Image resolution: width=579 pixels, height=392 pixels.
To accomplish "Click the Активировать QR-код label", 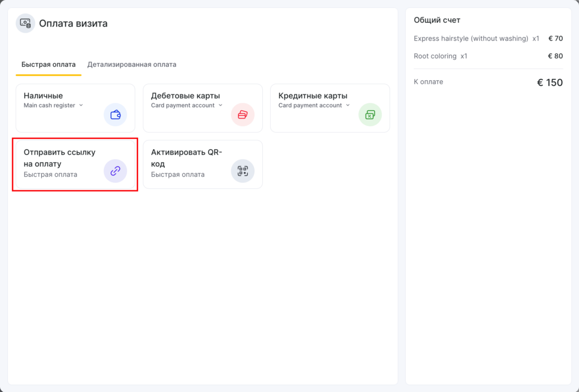I will click(187, 158).
